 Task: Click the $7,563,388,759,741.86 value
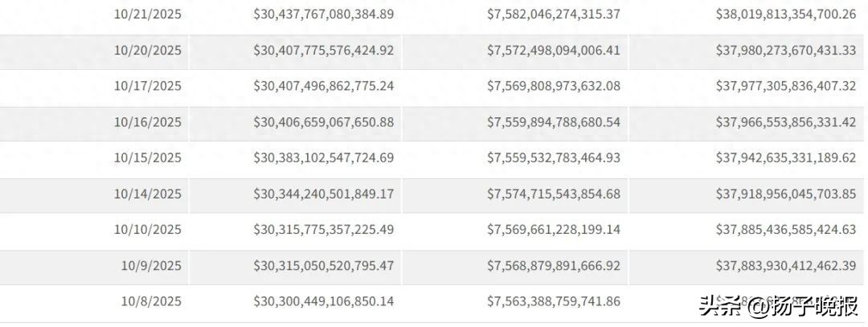point(554,301)
